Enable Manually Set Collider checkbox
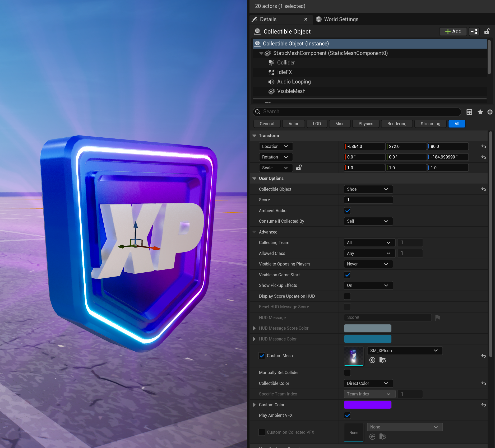 (348, 372)
